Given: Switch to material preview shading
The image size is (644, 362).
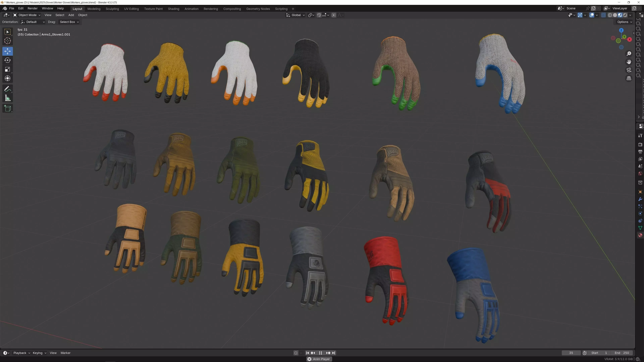Looking at the screenshot, I should (620, 15).
